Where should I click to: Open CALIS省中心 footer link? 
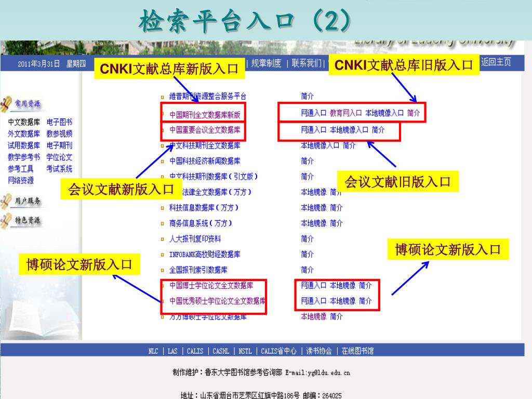coord(278,351)
